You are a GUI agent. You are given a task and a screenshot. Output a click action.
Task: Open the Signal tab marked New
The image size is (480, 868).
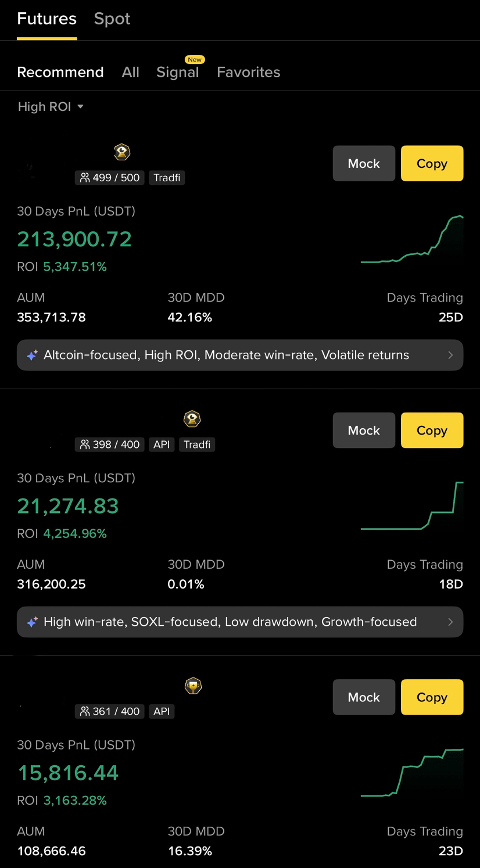tap(178, 72)
